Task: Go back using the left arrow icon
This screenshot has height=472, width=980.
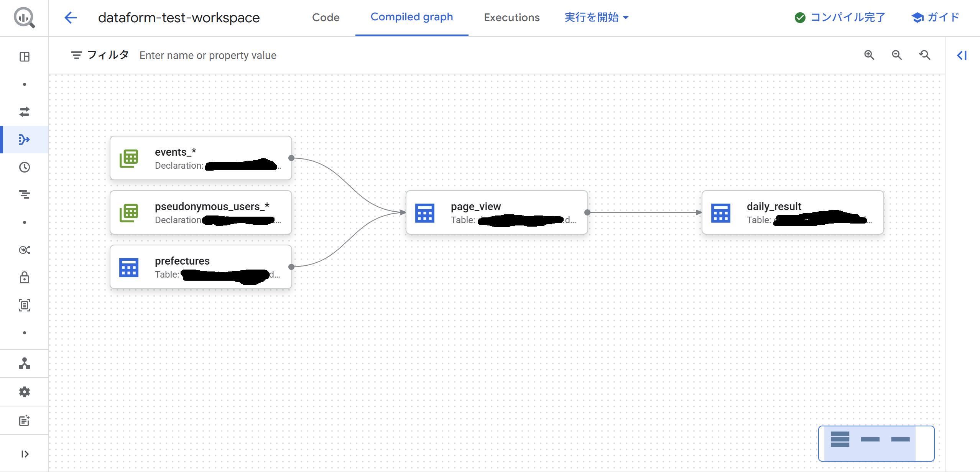Action: [71, 18]
